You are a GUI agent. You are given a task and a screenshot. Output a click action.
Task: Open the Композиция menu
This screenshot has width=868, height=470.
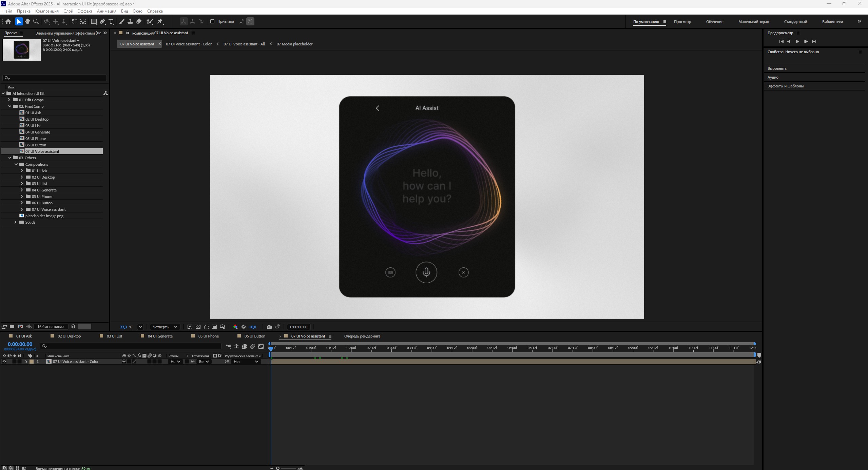coord(47,11)
